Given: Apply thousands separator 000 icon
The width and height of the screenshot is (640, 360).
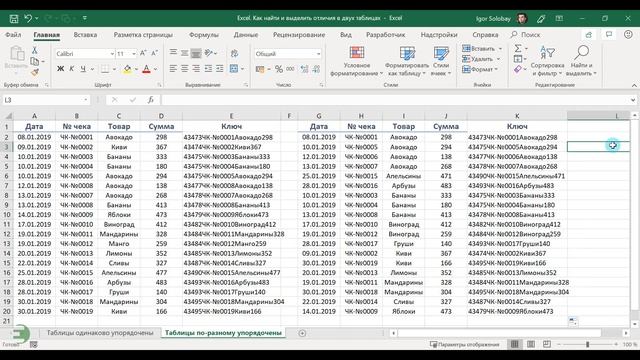Looking at the screenshot, I should pos(290,69).
